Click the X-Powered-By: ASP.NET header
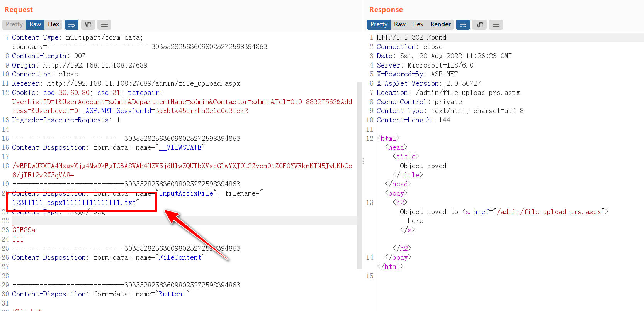 pyautogui.click(x=417, y=74)
